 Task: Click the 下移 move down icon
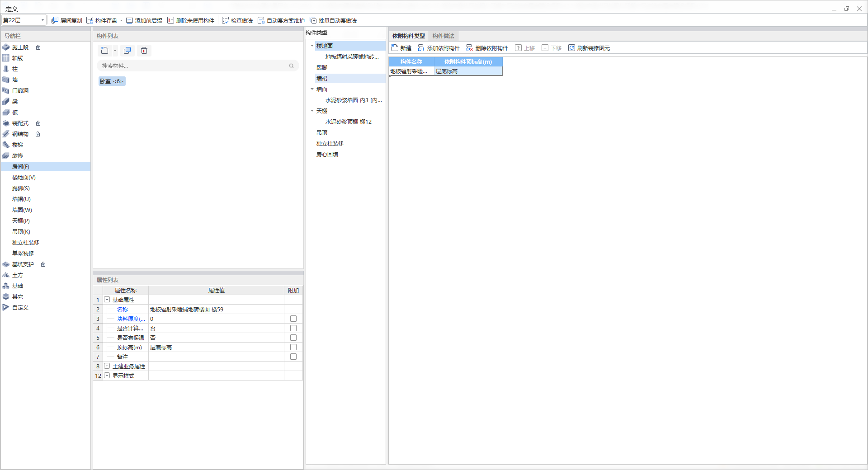(545, 48)
